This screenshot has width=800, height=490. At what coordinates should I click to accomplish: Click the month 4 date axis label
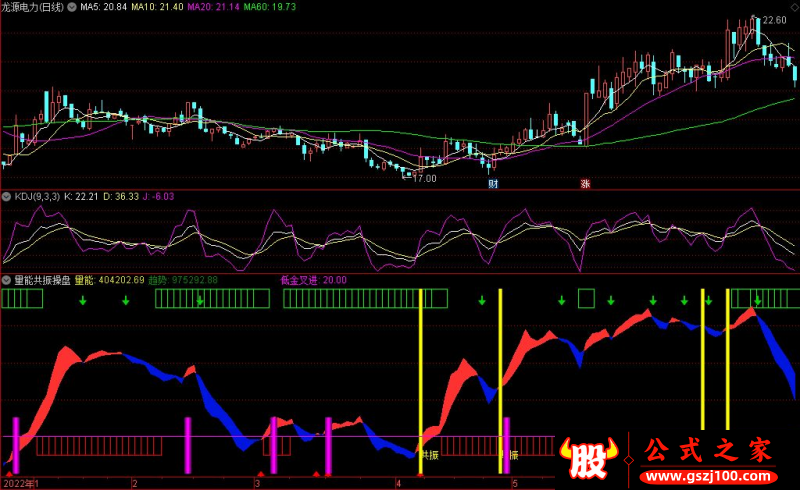point(399,483)
